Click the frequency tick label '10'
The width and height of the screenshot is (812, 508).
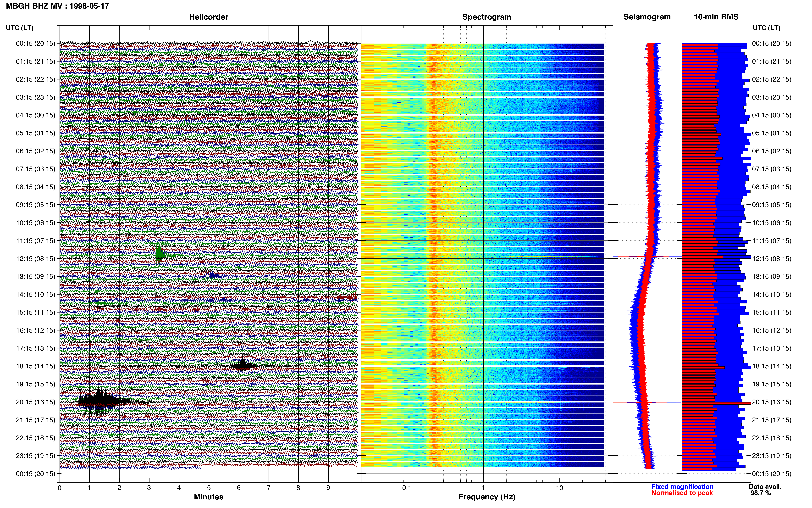click(559, 487)
